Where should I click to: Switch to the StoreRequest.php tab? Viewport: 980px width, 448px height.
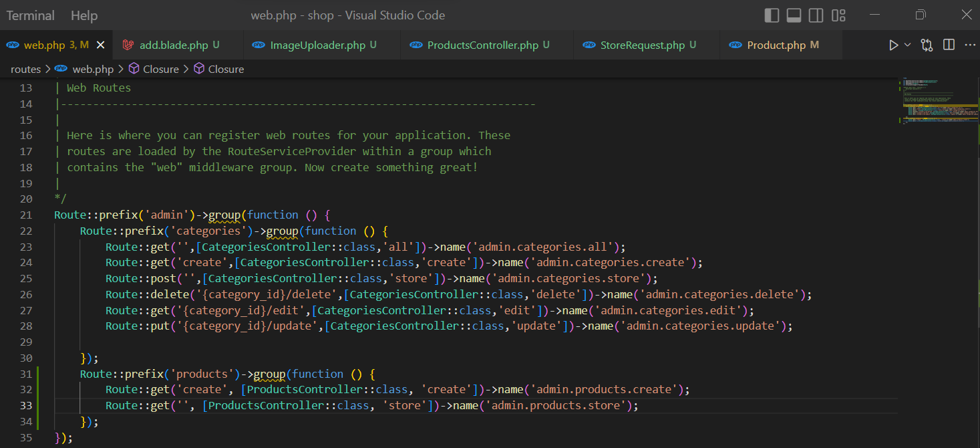tap(647, 45)
